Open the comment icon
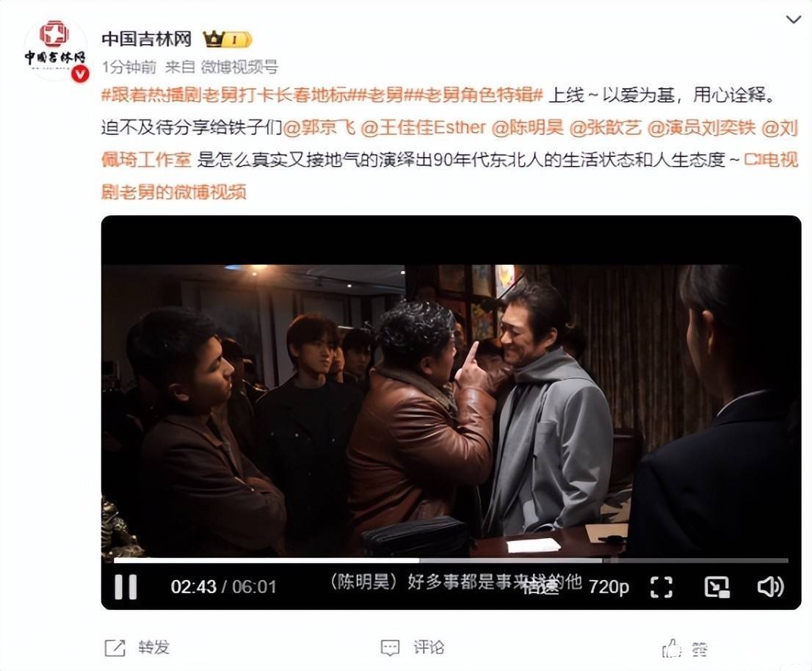This screenshot has width=812, height=671. pos(390,648)
